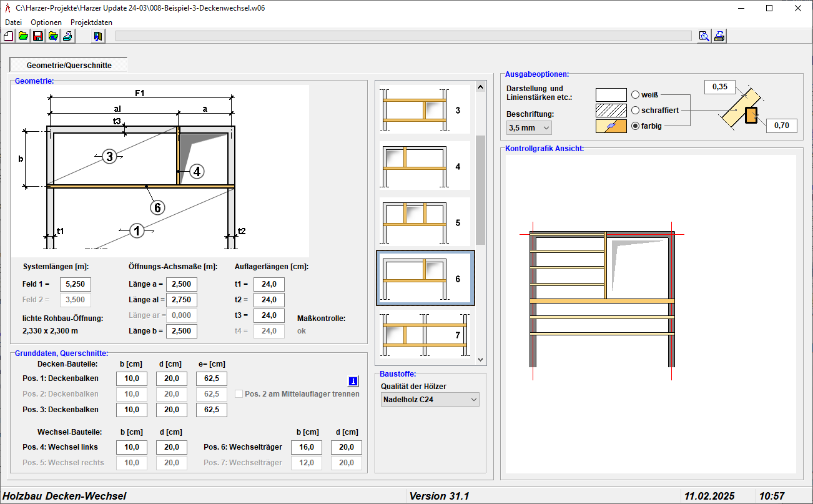Select the 'weiß' radio button
813x504 pixels.
click(x=636, y=95)
